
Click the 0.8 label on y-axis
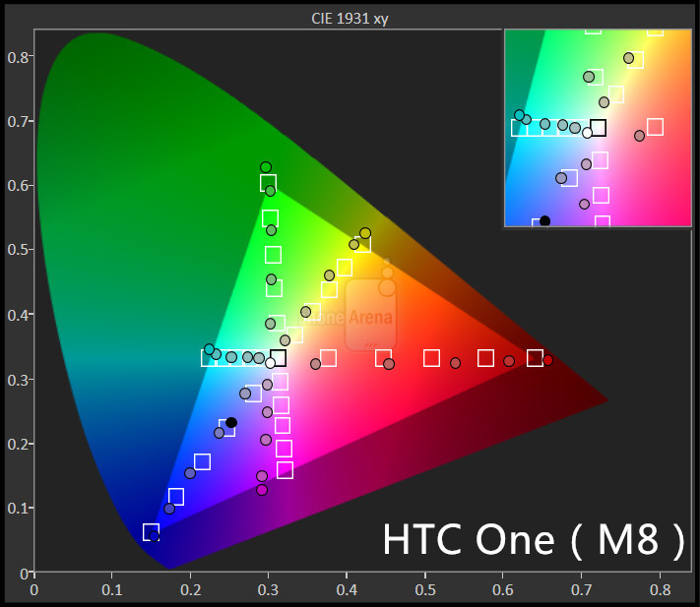coord(18,57)
